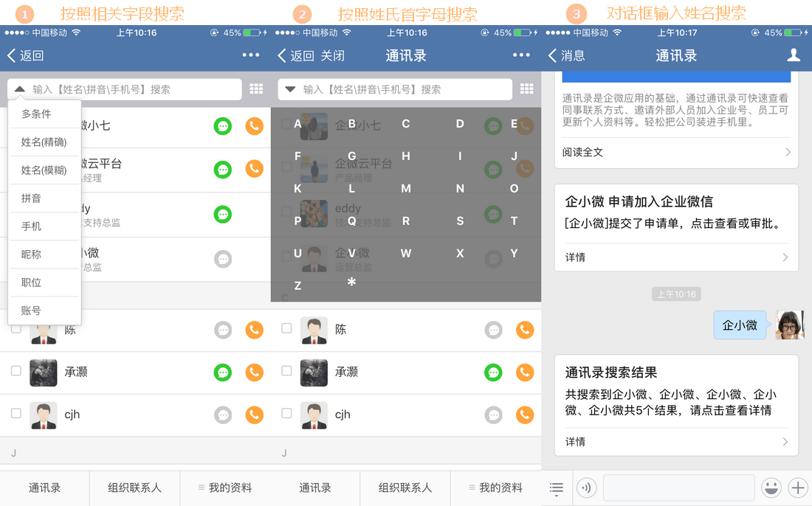The width and height of the screenshot is (812, 506).
Task: Tap letter Q in the alphabet index
Action: tap(351, 220)
